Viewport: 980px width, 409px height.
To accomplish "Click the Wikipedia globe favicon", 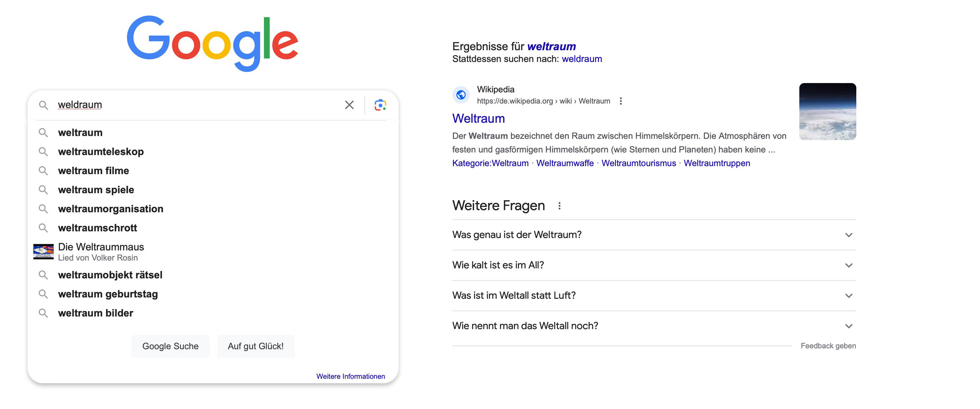I will [x=461, y=95].
